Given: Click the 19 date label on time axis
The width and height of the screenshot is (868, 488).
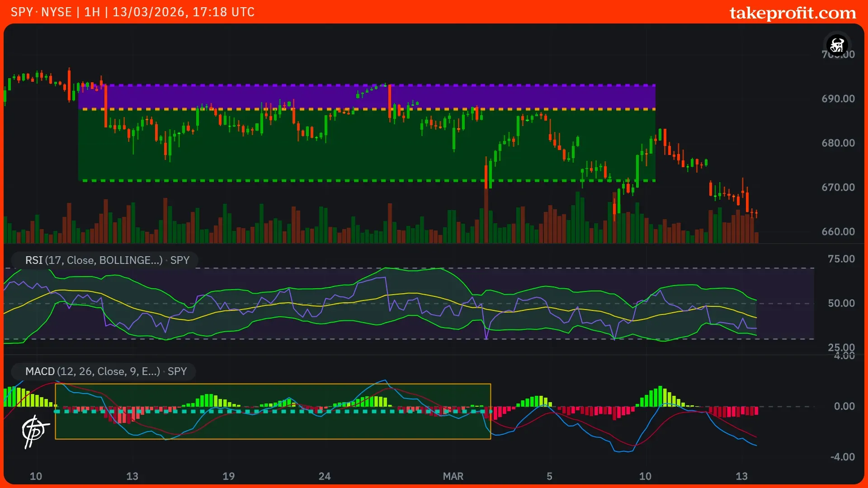Looking at the screenshot, I should [x=228, y=476].
